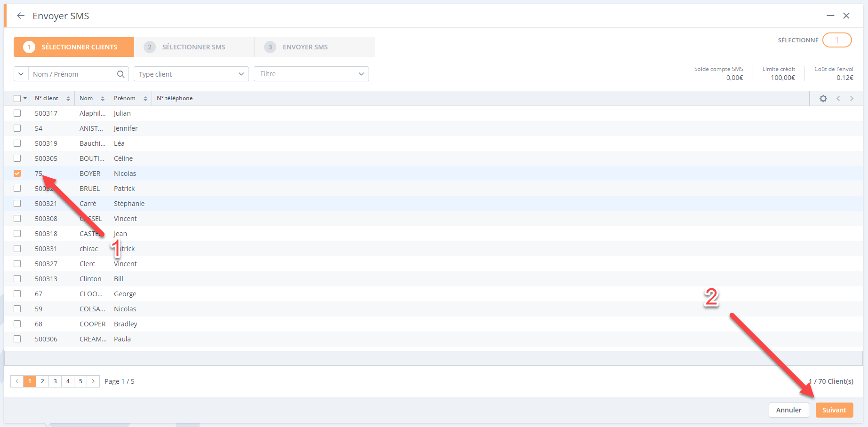This screenshot has height=427, width=868.
Task: Open select-all dropdown arrow in header
Action: tap(25, 98)
